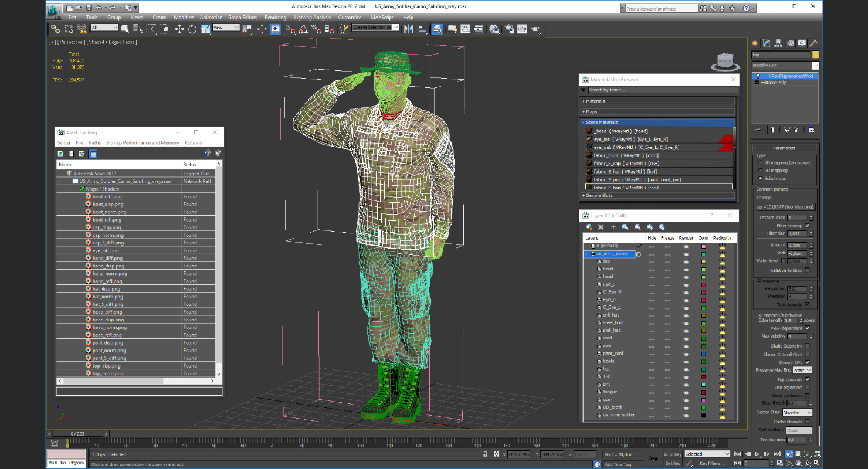Open the Motion command panel tab
Image resolution: width=868 pixels, height=469 pixels.
pos(789,43)
